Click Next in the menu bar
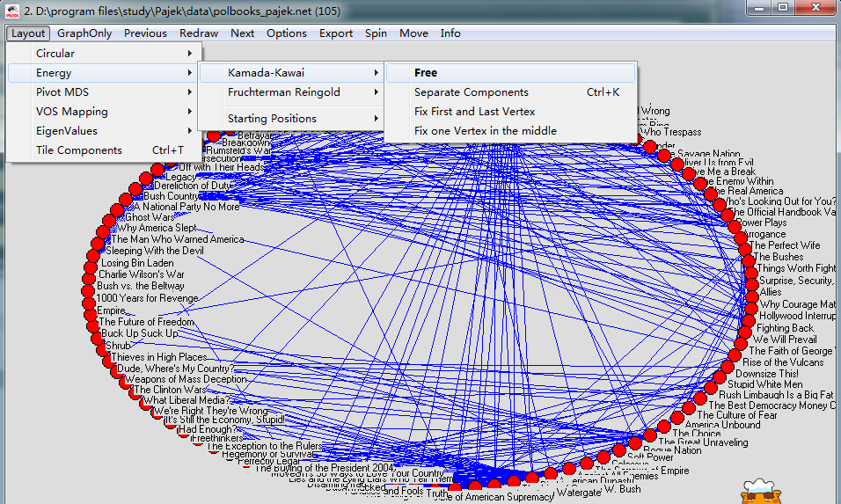The image size is (841, 504). coord(242,33)
